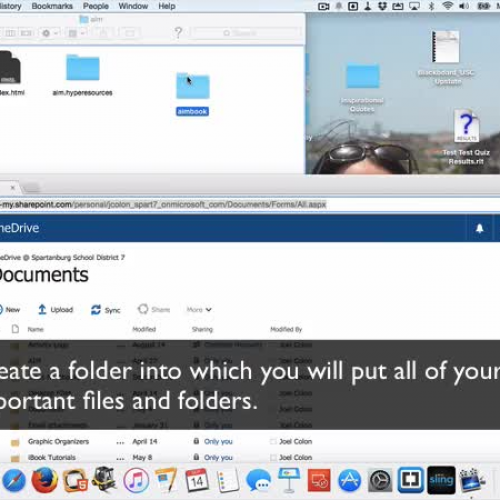Open the HTML5 Hype app in dock
Image resolution: width=500 pixels, height=500 pixels.
tap(75, 480)
